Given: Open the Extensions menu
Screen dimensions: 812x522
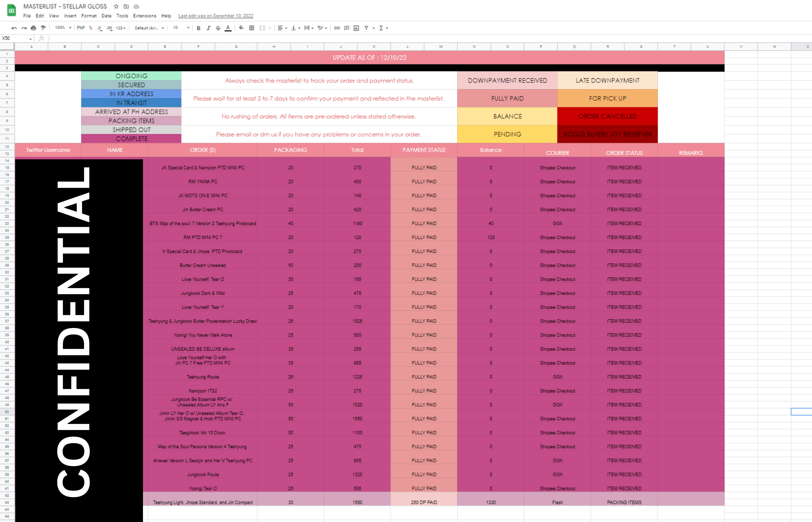Looking at the screenshot, I should [x=144, y=16].
